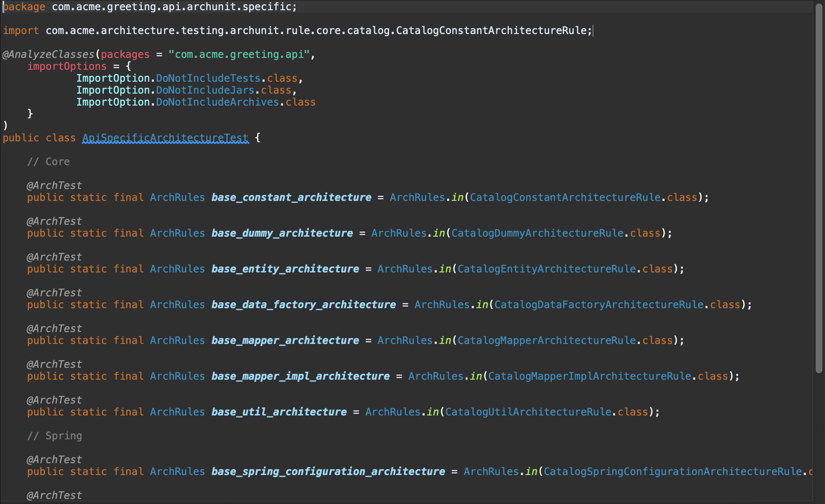Click the base_mapper_architecture field name
This screenshot has height=504, width=825.
point(285,341)
